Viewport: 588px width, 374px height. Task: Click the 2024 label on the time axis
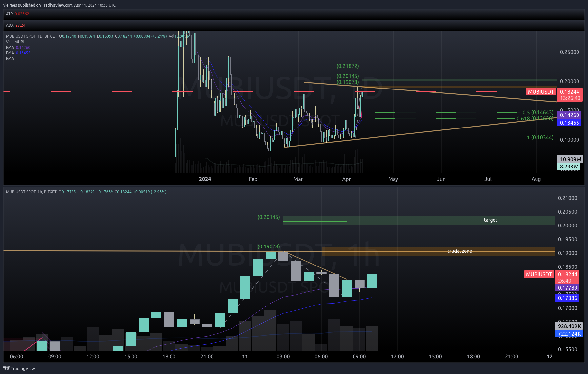click(205, 179)
